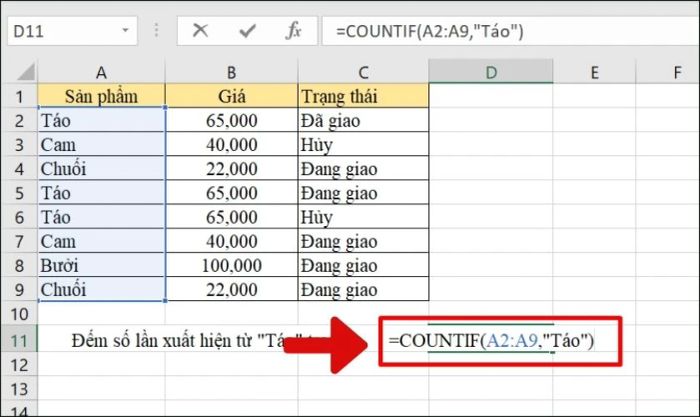Select row 2 header
The width and height of the screenshot is (700, 417).
click(19, 120)
